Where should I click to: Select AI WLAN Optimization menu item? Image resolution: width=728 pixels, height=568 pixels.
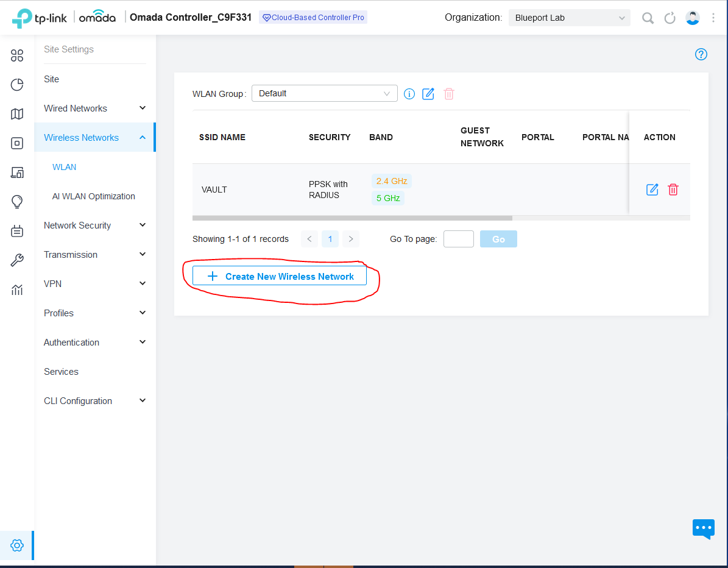point(94,196)
